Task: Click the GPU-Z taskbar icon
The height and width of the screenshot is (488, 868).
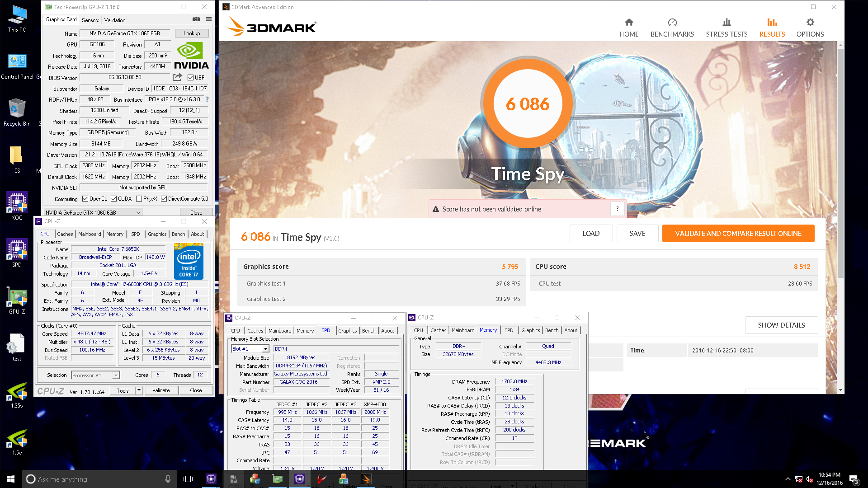Action: 278,479
